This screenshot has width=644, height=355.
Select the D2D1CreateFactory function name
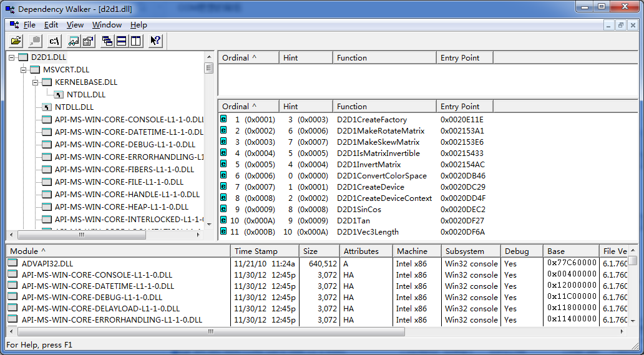372,120
